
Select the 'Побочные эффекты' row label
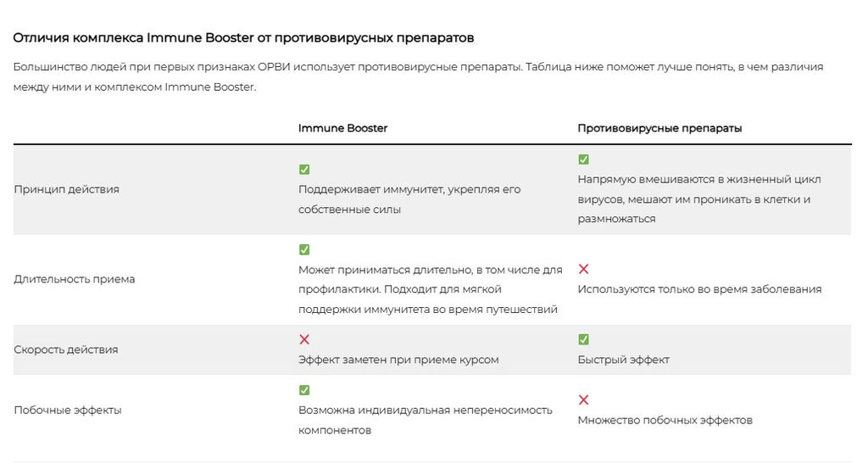click(x=68, y=411)
